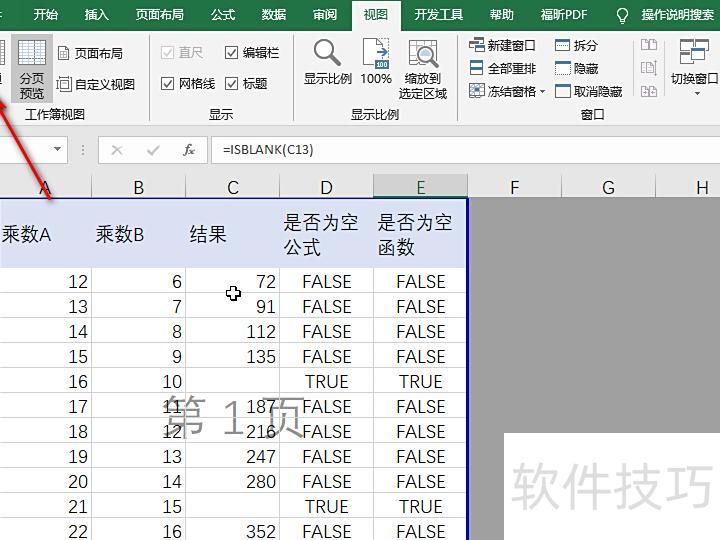Click the lightbulb Tell Me icon
The width and height of the screenshot is (720, 540).
[622, 15]
